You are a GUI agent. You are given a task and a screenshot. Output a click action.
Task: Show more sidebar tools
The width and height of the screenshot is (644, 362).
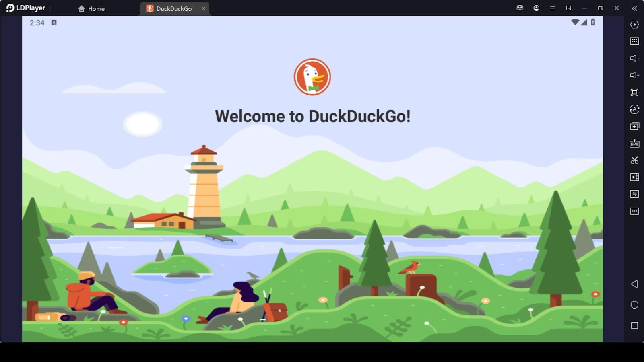tap(634, 211)
